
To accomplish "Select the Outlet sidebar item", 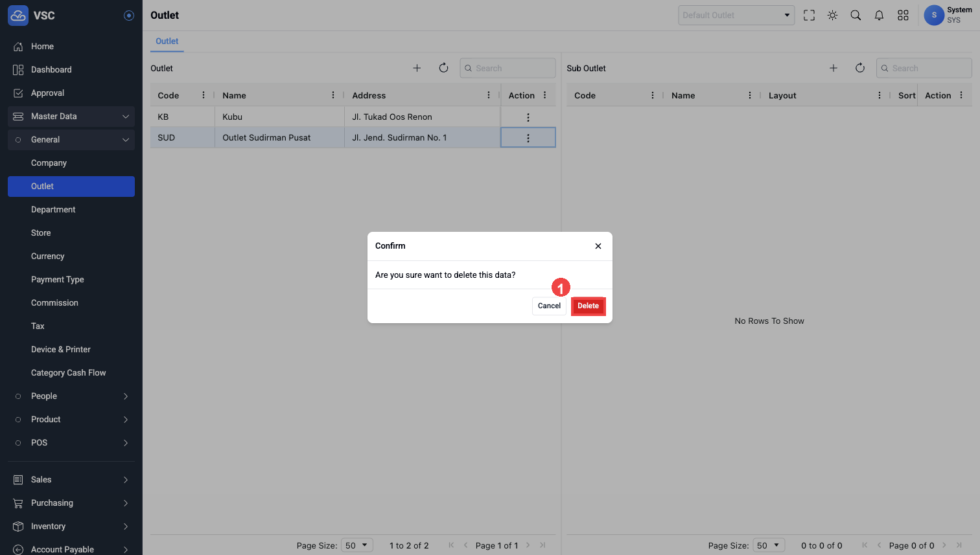I will tap(71, 187).
